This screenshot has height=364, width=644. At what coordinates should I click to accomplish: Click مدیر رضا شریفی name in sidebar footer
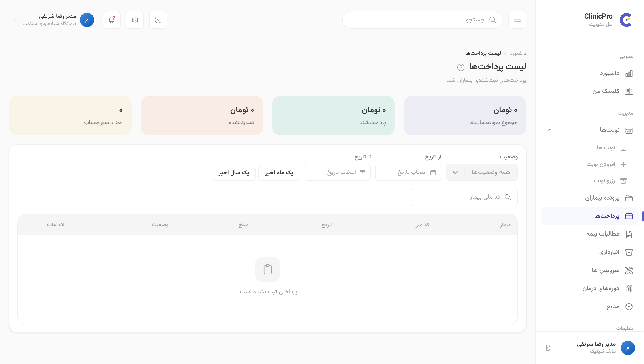coord(596,344)
